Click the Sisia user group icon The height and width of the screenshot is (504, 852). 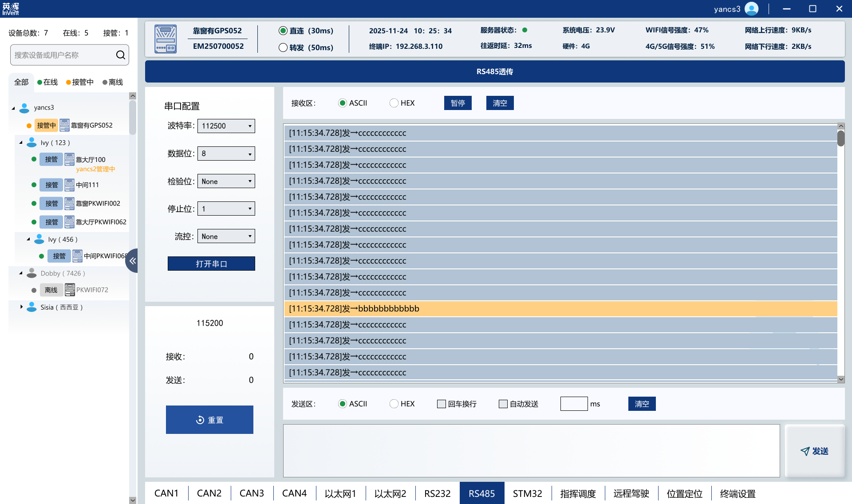point(32,307)
